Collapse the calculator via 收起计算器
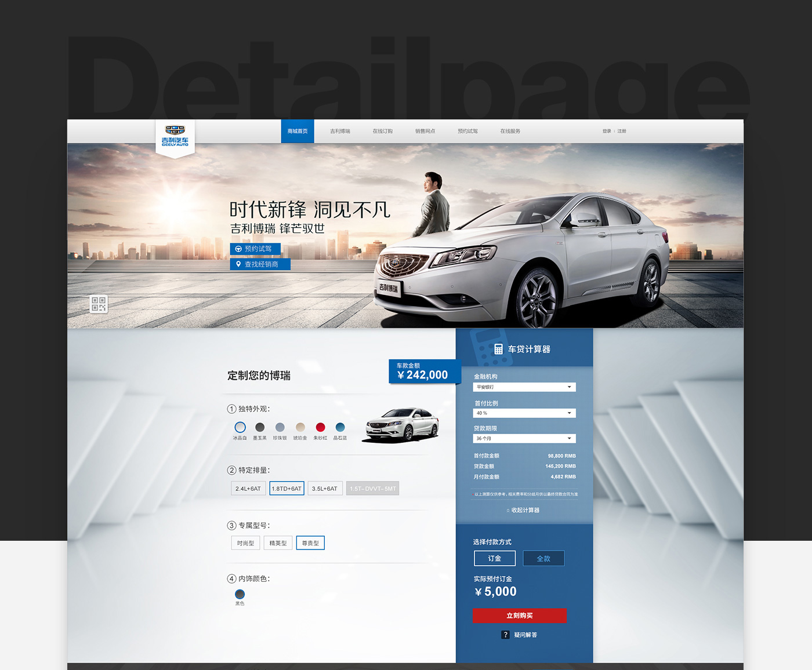This screenshot has height=670, width=812. [523, 510]
